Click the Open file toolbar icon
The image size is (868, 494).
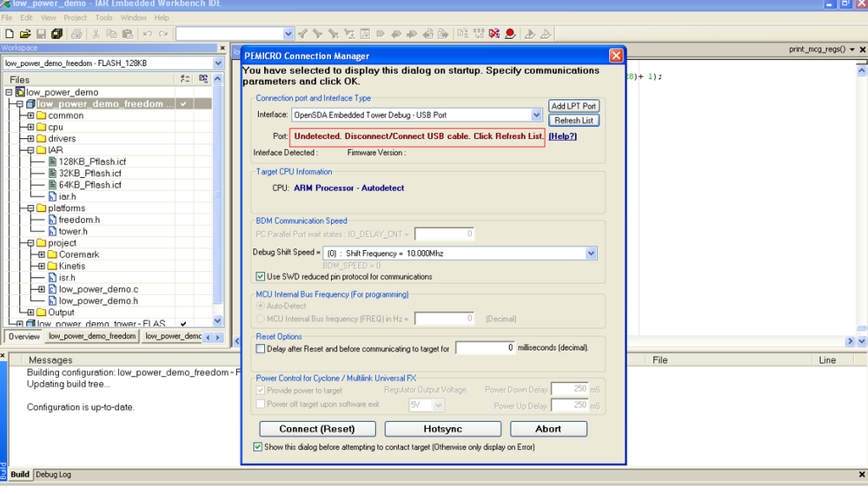pos(25,35)
